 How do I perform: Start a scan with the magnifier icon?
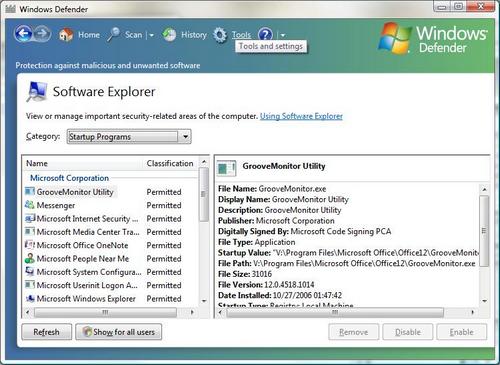pos(113,35)
